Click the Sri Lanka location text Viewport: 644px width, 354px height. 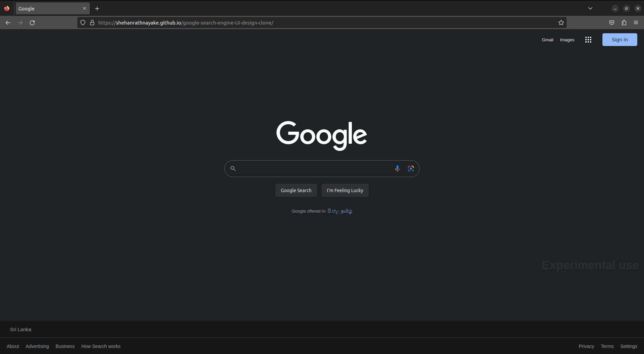tap(21, 329)
